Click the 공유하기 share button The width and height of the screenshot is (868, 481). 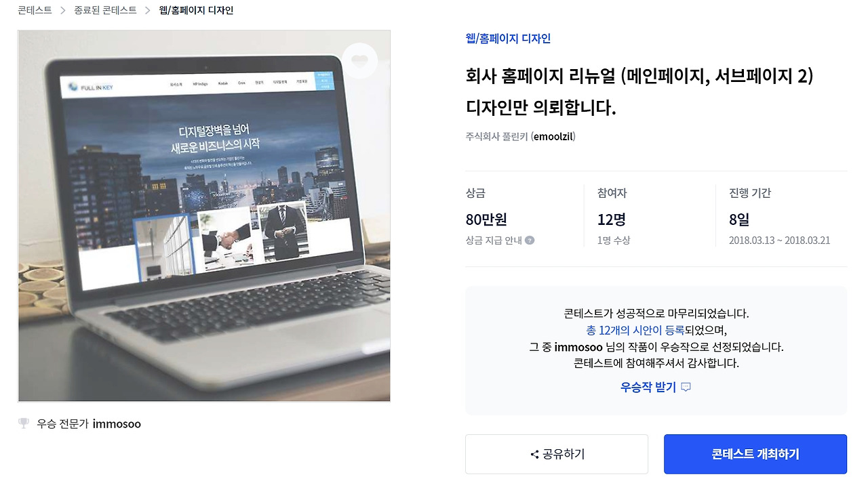coord(557,454)
